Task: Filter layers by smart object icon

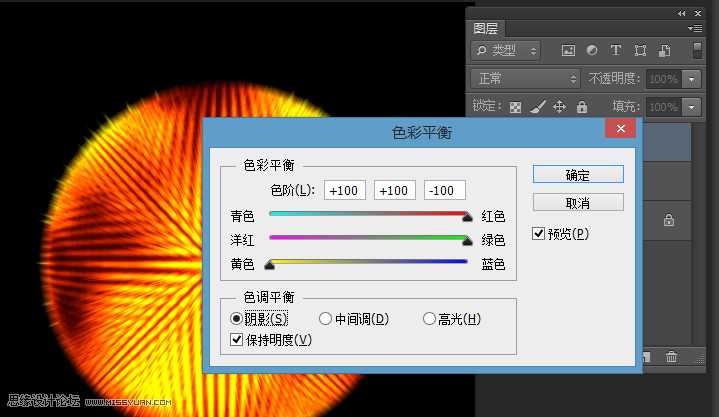Action: (664, 50)
